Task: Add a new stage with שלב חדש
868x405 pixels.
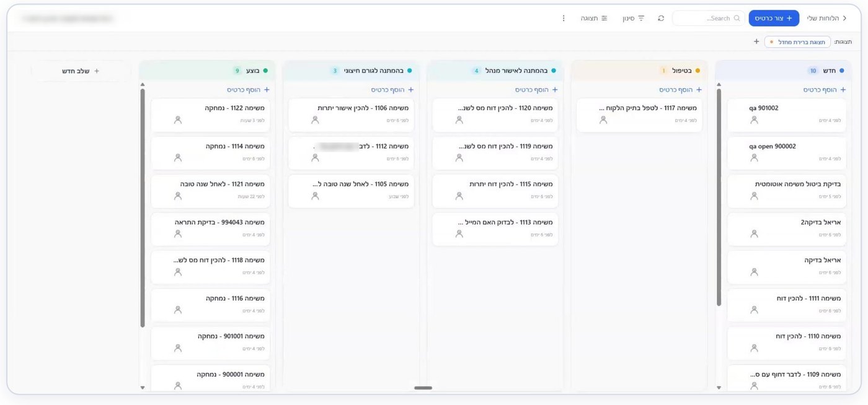Action: click(x=81, y=71)
